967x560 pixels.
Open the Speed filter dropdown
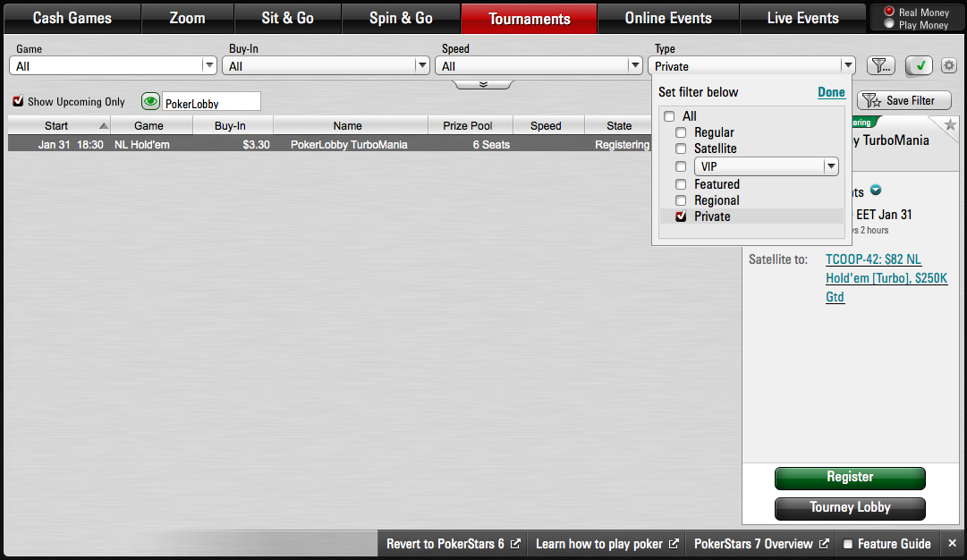pyautogui.click(x=539, y=65)
